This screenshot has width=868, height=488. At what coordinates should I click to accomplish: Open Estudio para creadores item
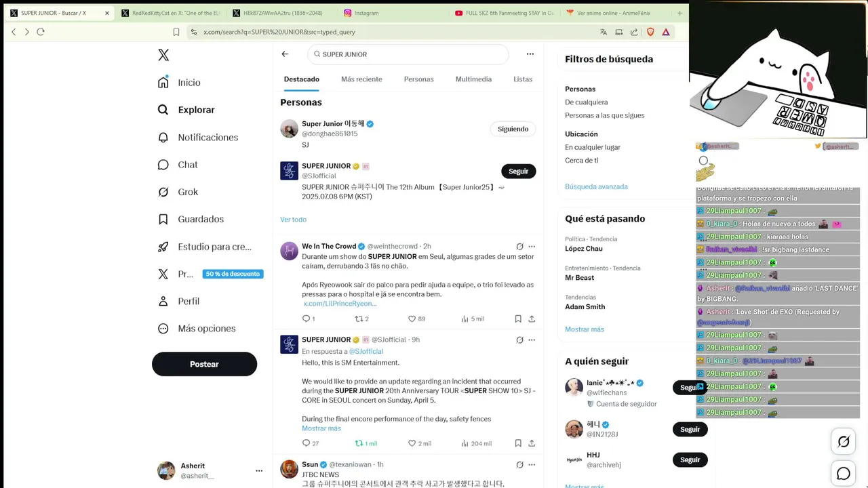pyautogui.click(x=204, y=247)
